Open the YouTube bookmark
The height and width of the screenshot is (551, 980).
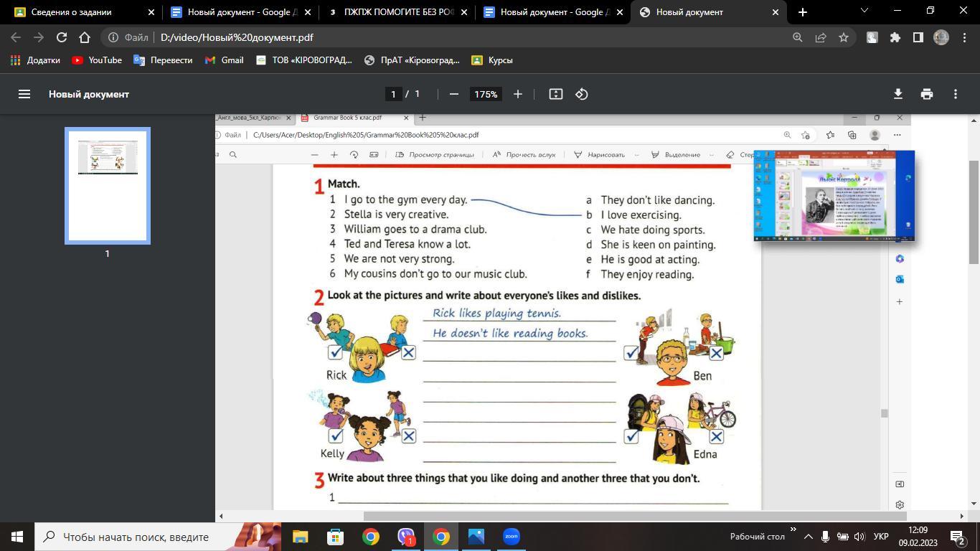(x=97, y=60)
